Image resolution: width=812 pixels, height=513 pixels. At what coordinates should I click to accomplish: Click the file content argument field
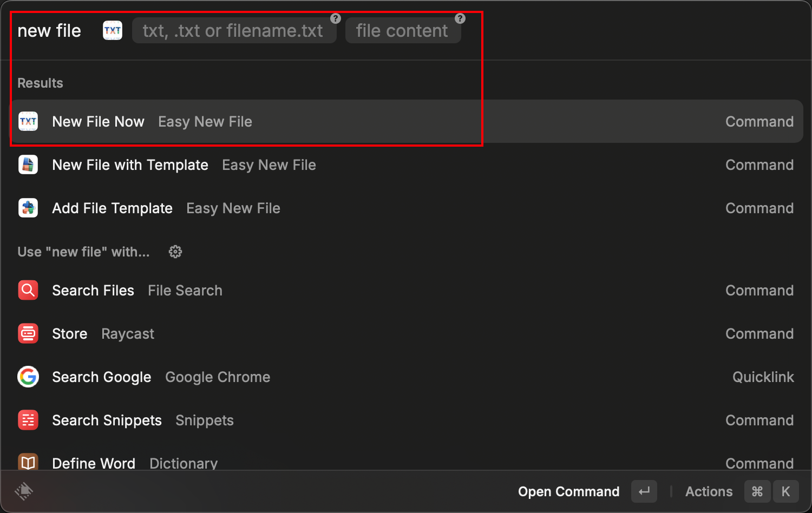[403, 30]
